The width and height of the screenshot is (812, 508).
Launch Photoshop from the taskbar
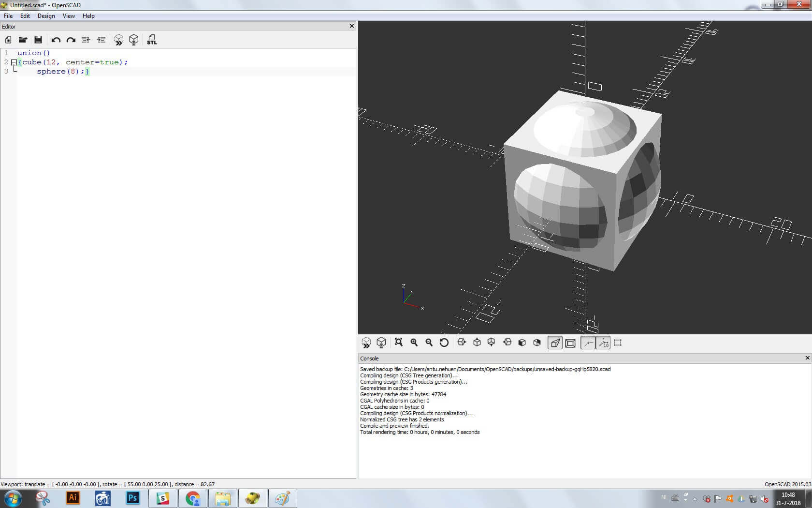pos(133,498)
